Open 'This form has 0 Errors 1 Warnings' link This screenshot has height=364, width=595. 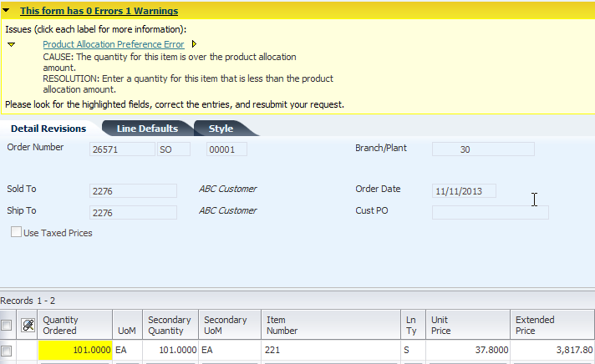(99, 11)
